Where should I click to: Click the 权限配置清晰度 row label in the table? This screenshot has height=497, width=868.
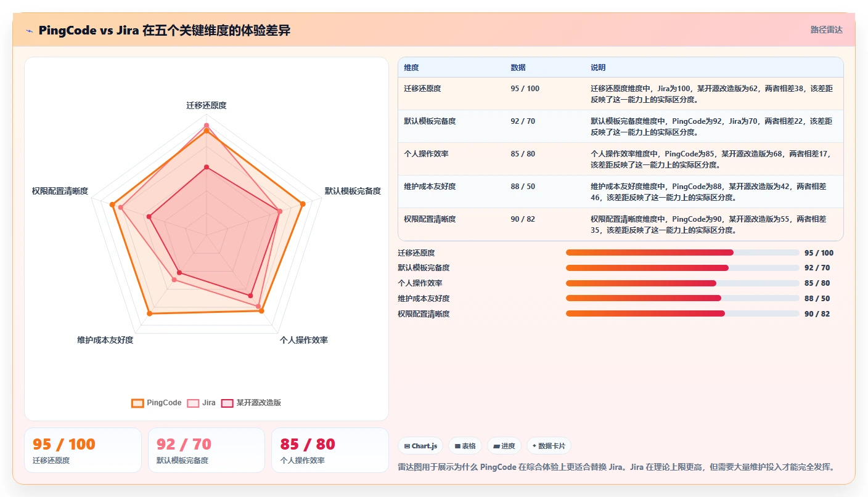430,219
